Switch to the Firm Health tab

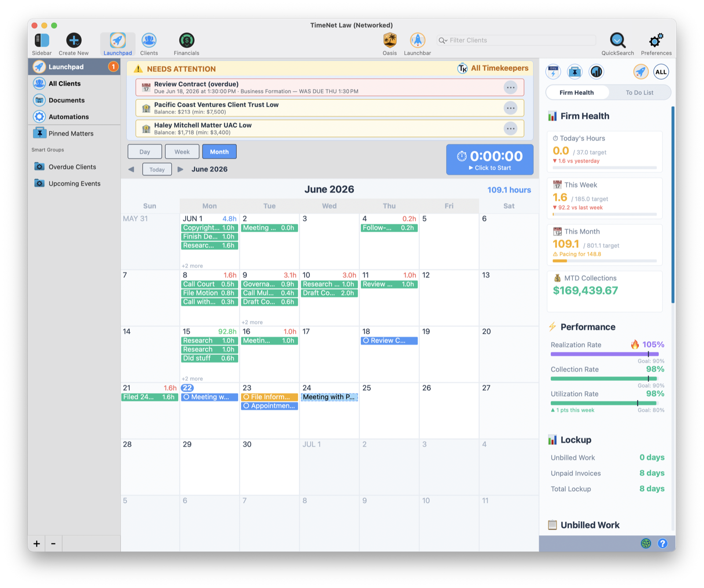(577, 93)
